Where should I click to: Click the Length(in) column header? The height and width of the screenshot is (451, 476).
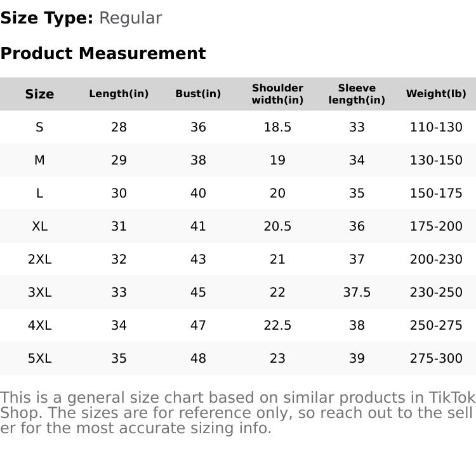point(119,94)
